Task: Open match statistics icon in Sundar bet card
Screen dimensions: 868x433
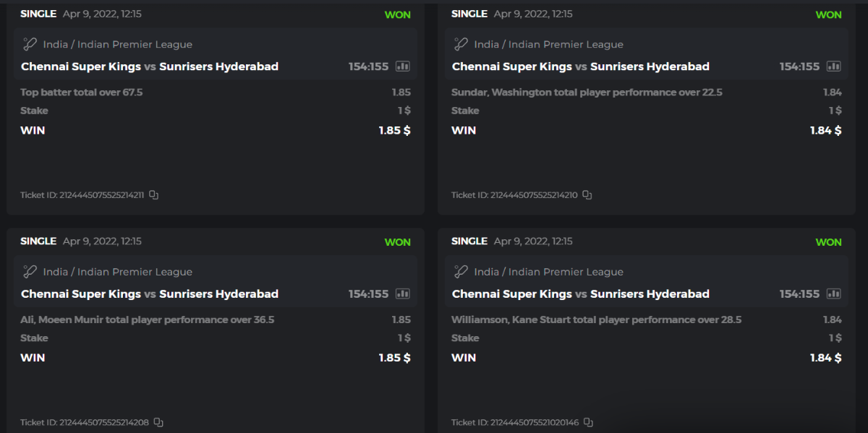Action: click(x=833, y=67)
